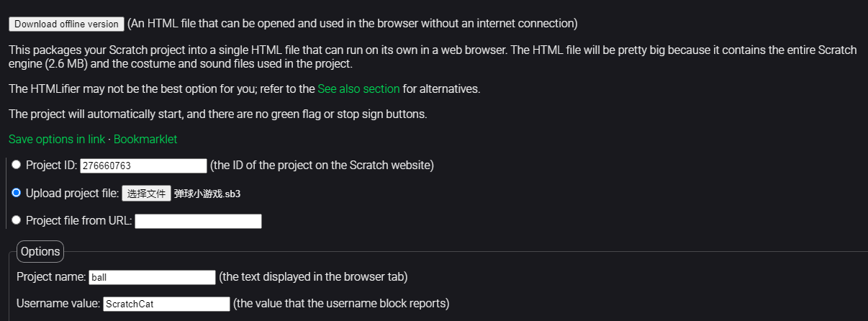The image size is (868, 321).
Task: Click the Scratch website ID hint text
Action: (322, 166)
